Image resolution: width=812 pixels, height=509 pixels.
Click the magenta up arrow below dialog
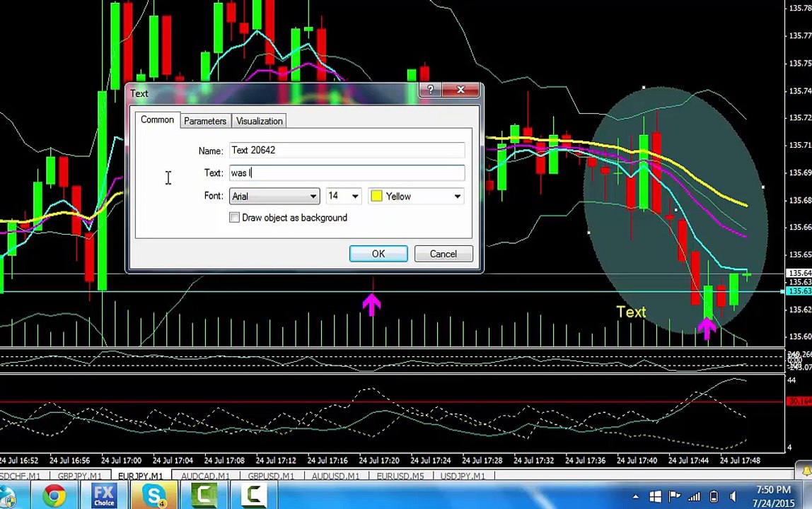point(371,305)
